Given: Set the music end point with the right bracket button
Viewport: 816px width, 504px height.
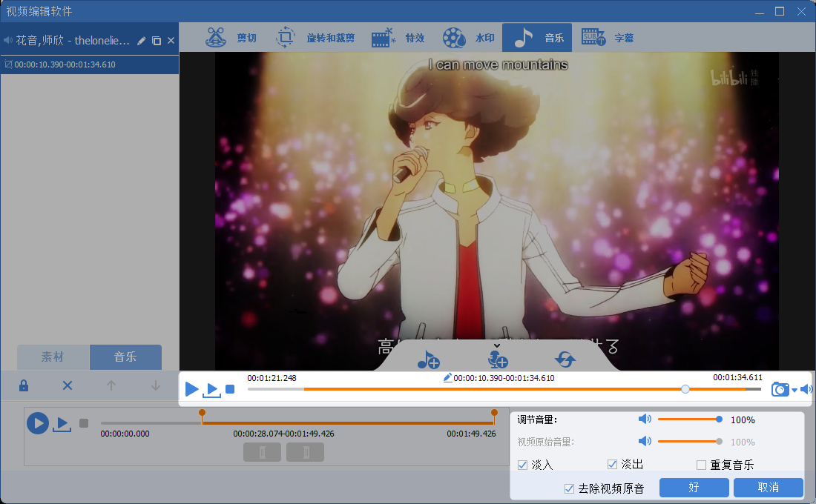Looking at the screenshot, I should pyautogui.click(x=306, y=452).
